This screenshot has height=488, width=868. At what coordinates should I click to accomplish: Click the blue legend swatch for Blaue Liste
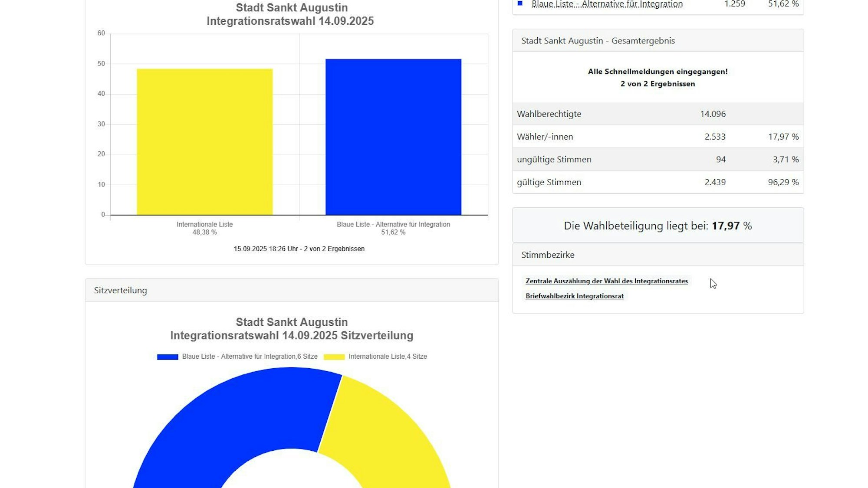[x=166, y=356]
